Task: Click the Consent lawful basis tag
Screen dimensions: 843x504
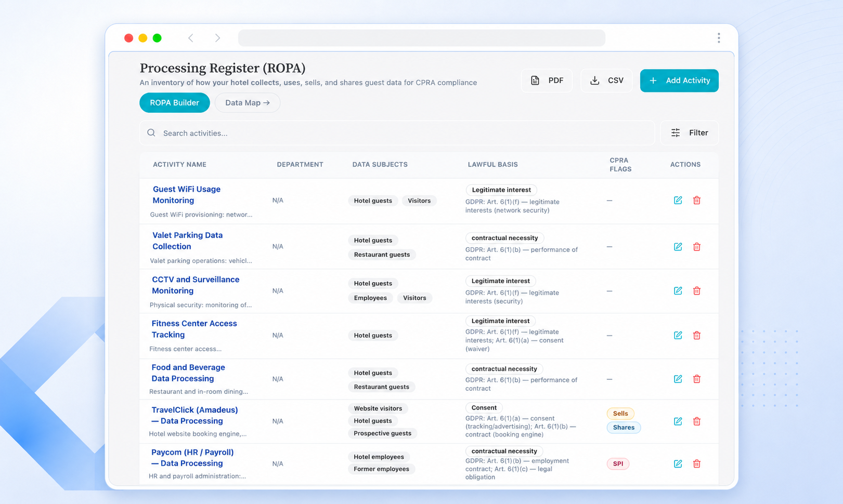Action: coord(484,408)
